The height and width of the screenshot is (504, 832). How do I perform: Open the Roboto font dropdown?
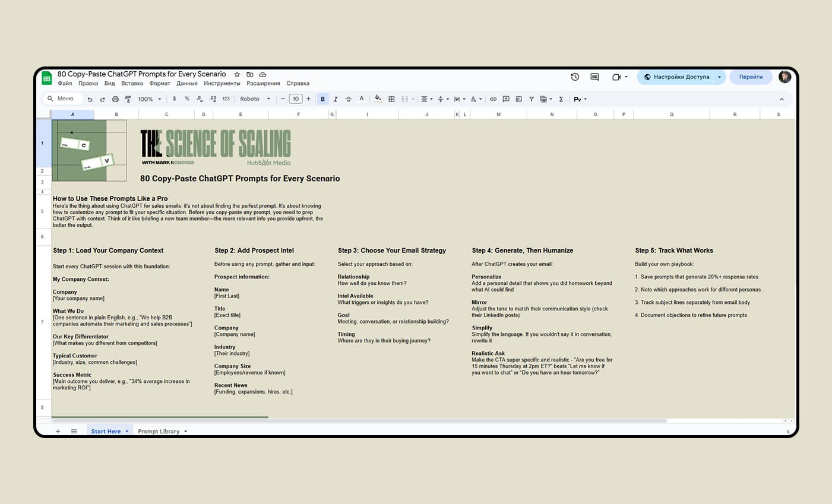click(255, 99)
